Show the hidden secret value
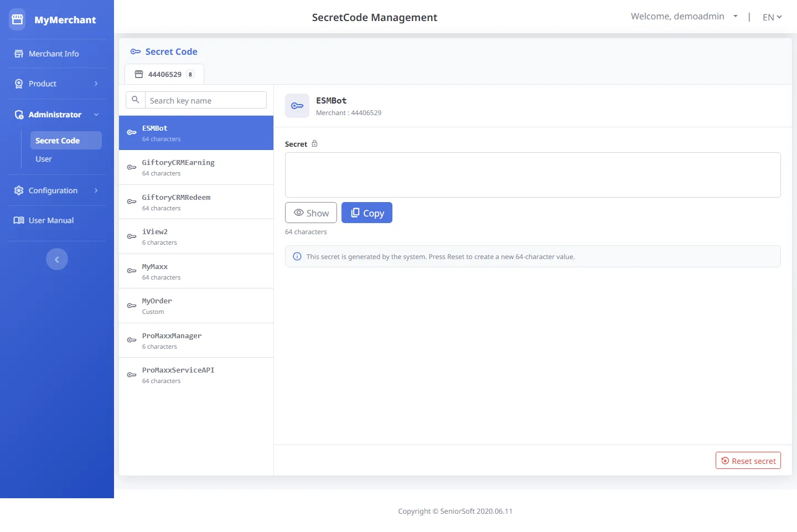Screen dimensions: 797x532 (x=311, y=213)
